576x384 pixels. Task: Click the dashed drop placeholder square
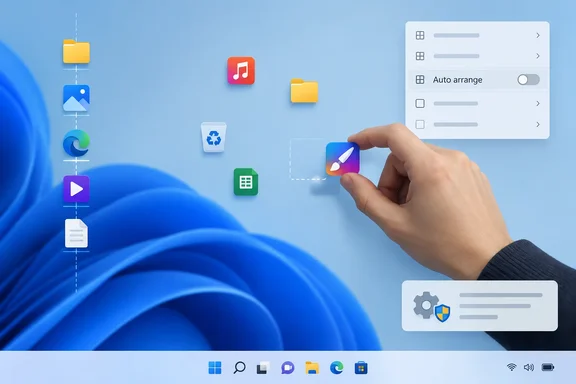click(x=308, y=159)
